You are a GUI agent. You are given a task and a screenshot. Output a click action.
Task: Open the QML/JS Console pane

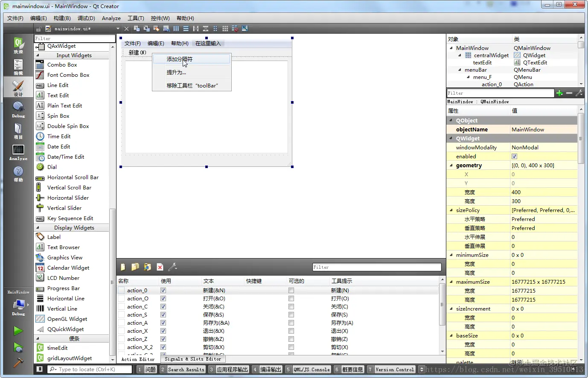pyautogui.click(x=308, y=369)
